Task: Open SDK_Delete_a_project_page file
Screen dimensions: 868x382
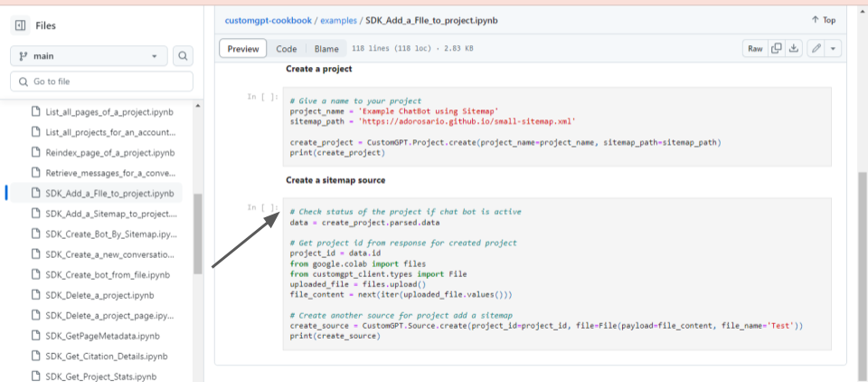Action: (x=110, y=316)
